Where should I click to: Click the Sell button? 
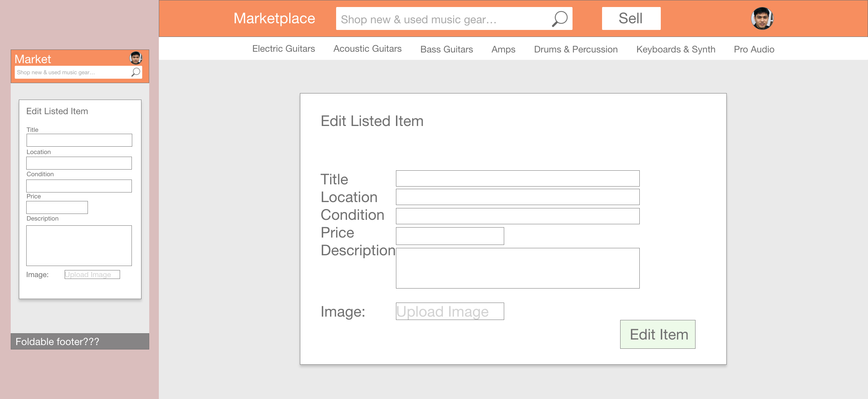click(631, 18)
